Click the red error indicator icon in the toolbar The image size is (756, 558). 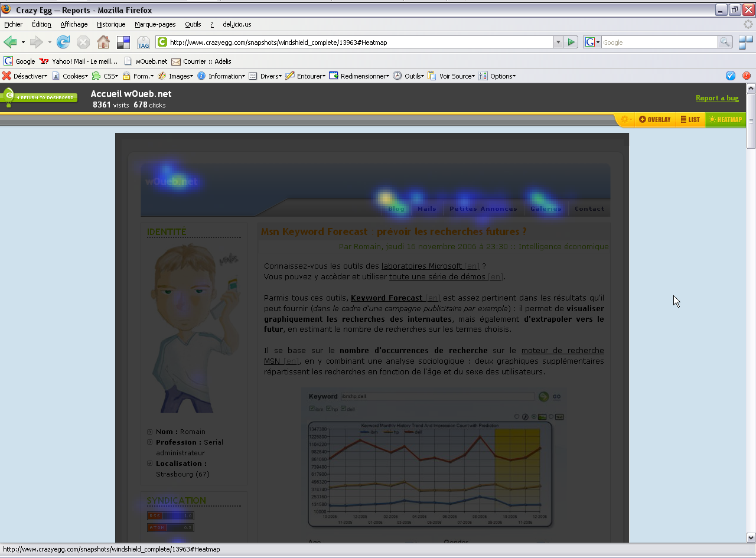pyautogui.click(x=747, y=76)
